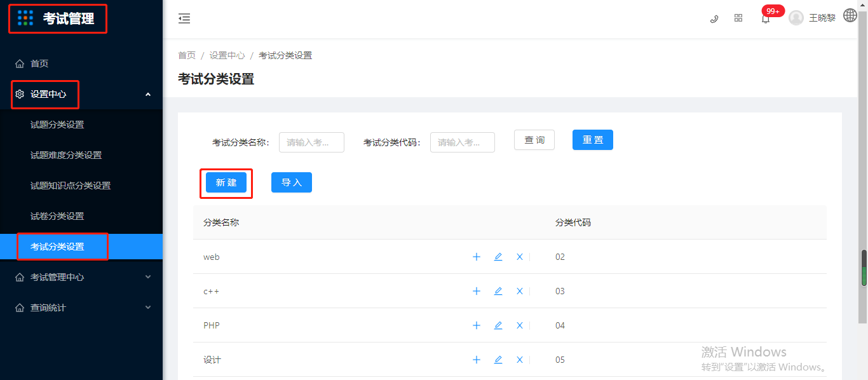Viewport: 868px width, 380px height.
Task: Edit the PHP category row
Action: [x=498, y=325]
